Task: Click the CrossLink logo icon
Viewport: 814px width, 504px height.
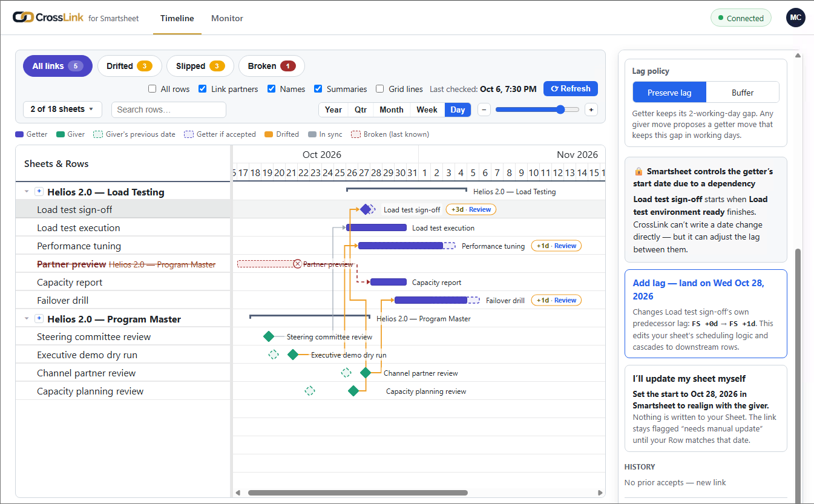Action: (23, 18)
